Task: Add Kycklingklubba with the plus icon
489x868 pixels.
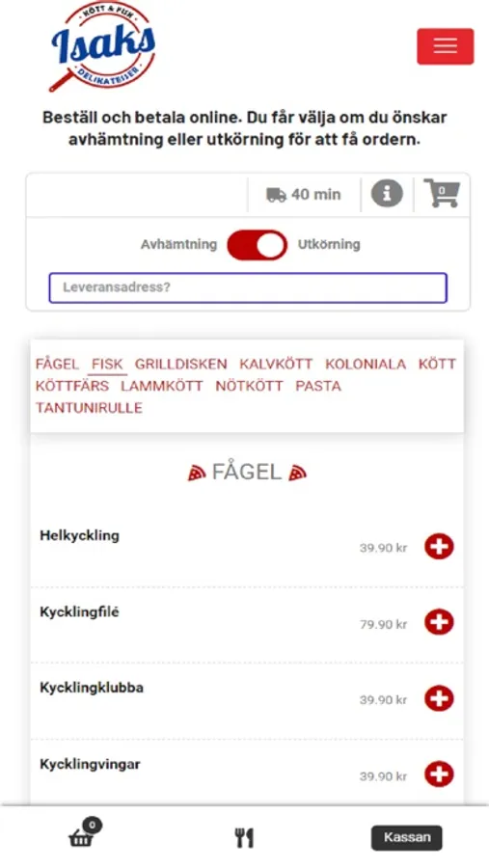Action: click(439, 698)
